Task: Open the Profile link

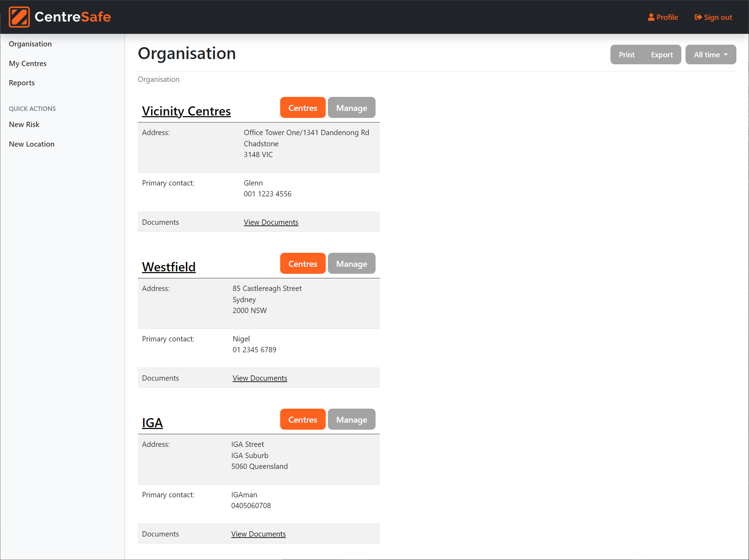Action: click(x=663, y=17)
